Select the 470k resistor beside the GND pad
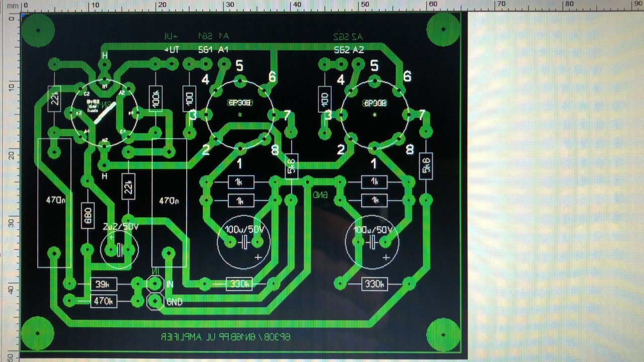 [104, 301]
